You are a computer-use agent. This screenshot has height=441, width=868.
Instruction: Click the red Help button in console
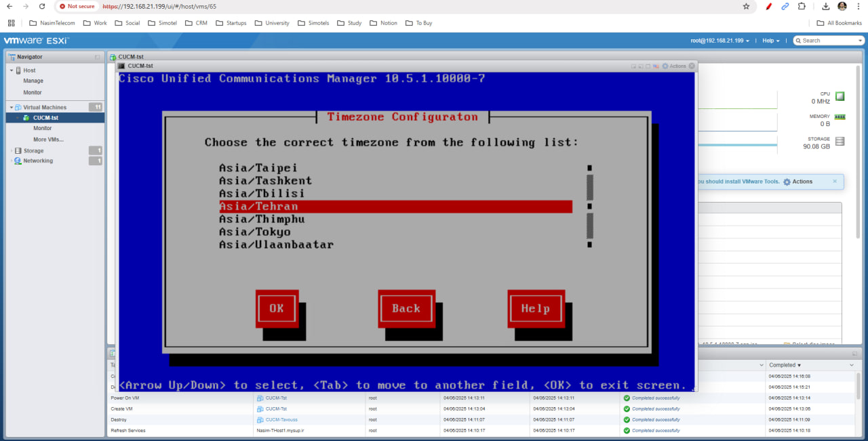[x=536, y=308]
